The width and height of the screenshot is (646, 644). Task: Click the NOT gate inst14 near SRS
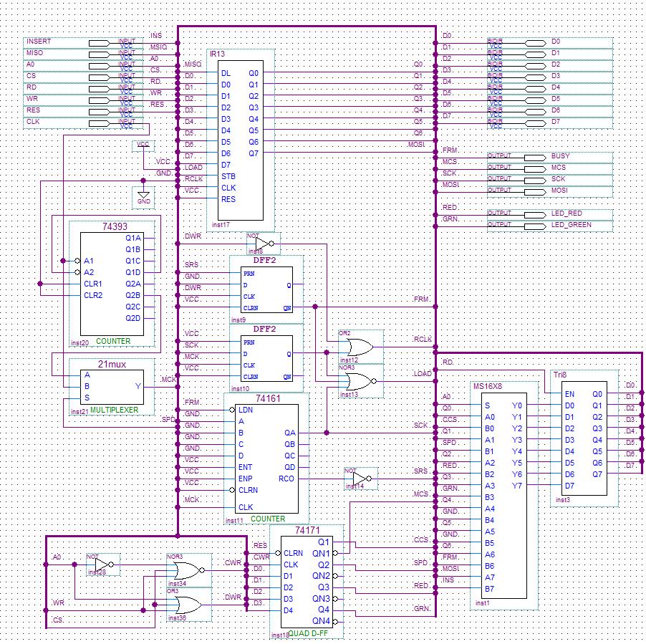click(361, 479)
